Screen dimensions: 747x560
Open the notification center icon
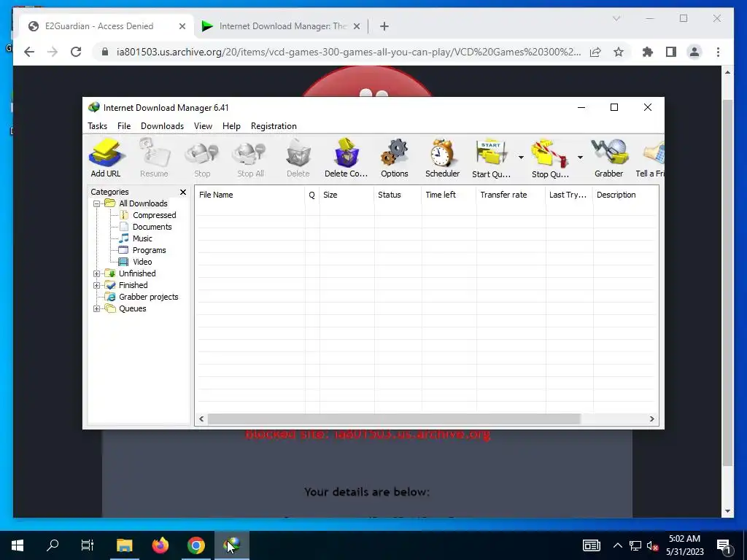(x=724, y=546)
